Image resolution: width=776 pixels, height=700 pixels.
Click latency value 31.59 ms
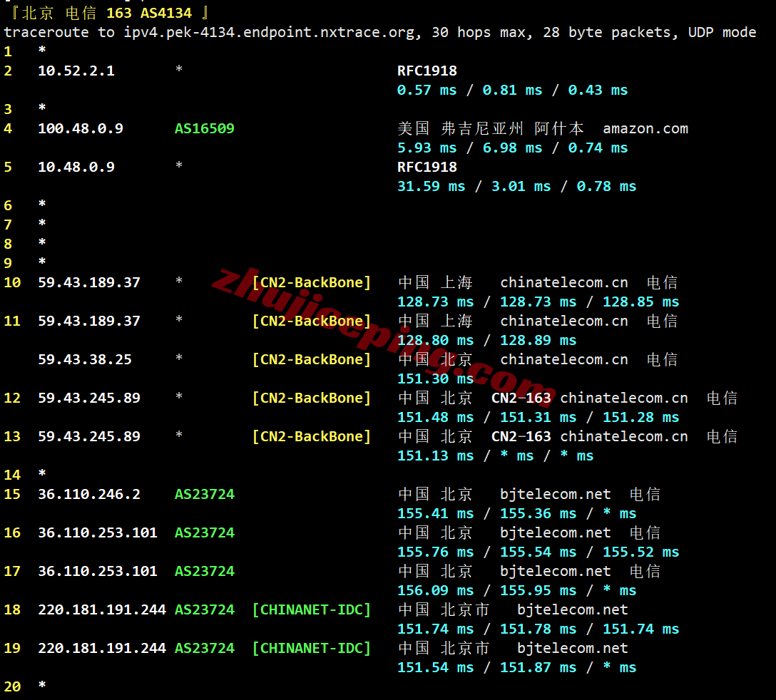[431, 187]
